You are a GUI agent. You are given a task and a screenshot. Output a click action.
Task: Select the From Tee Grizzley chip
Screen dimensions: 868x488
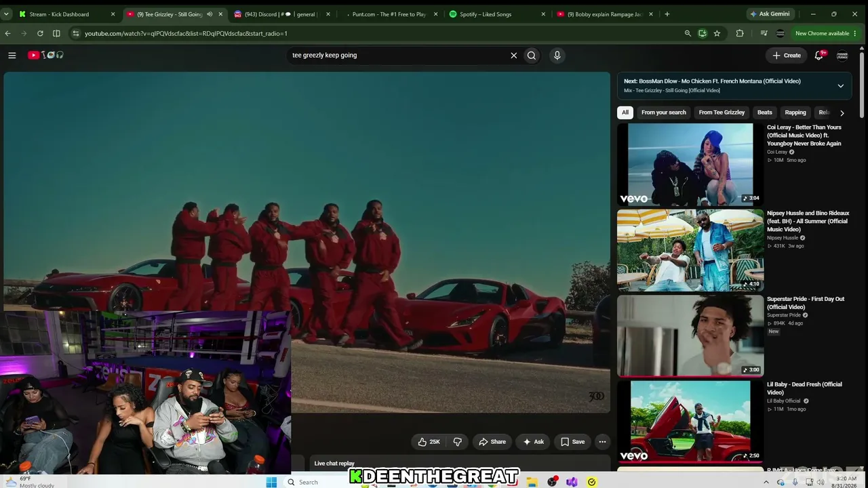pos(722,113)
